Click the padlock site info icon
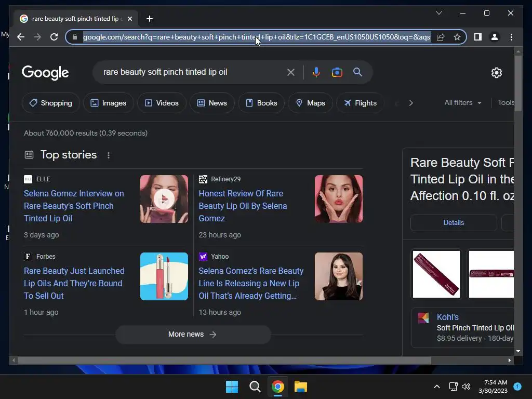532x399 pixels. [75, 37]
